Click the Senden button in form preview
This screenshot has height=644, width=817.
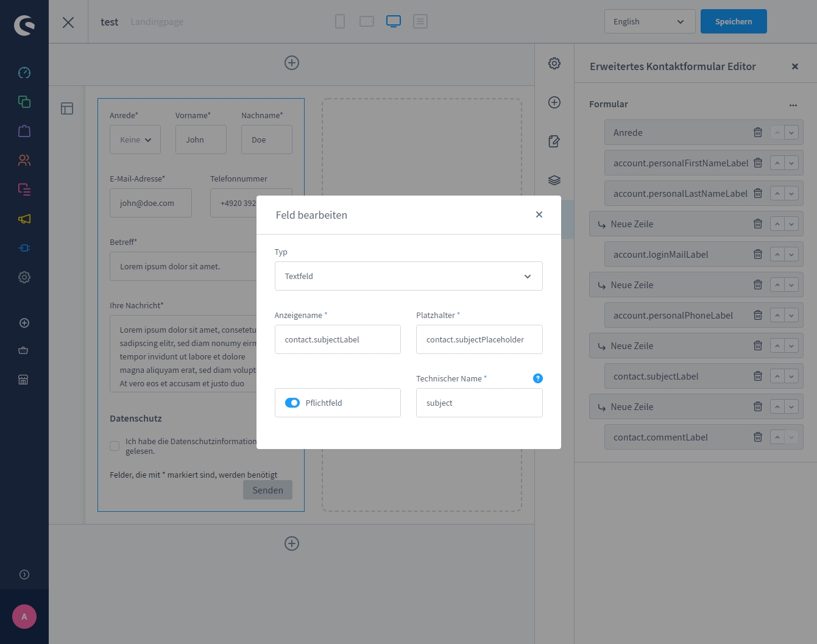pos(267,490)
